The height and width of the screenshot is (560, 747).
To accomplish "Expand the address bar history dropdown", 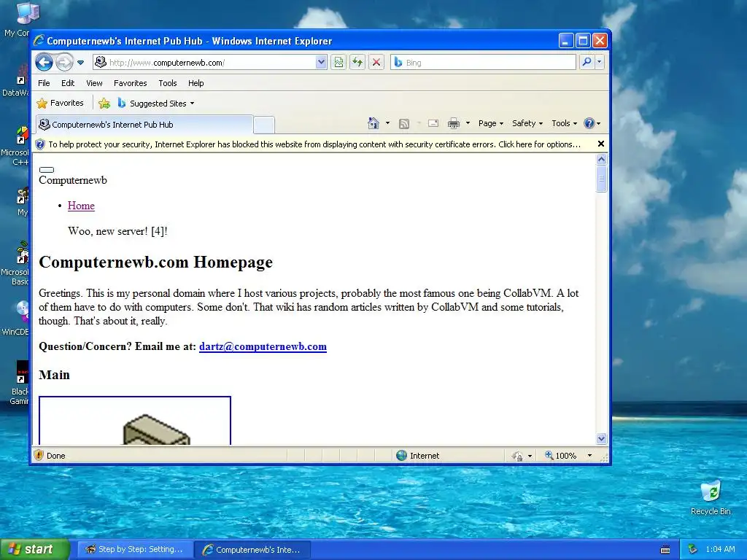I will click(321, 63).
